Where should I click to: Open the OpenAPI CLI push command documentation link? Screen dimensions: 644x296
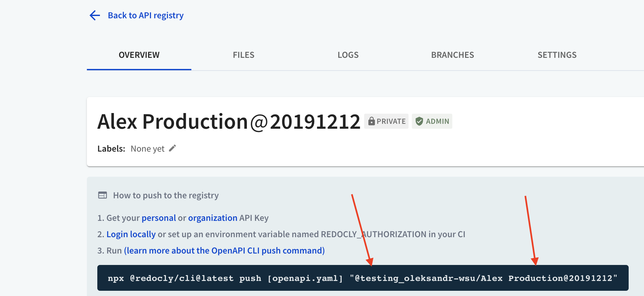coord(224,250)
